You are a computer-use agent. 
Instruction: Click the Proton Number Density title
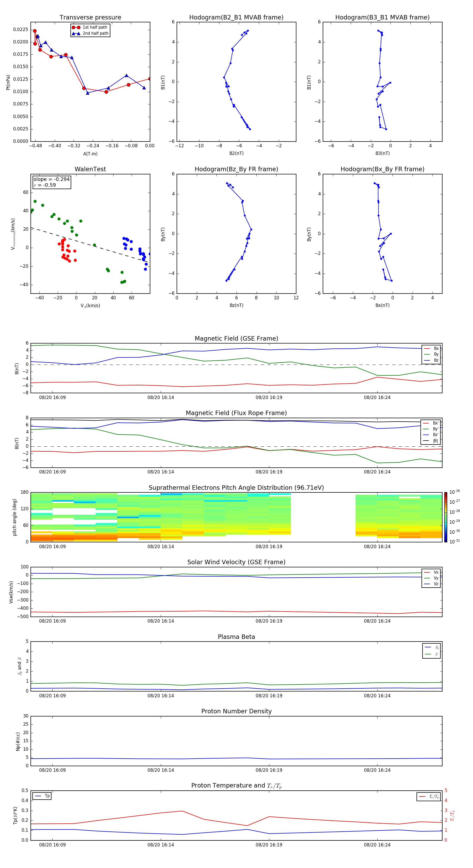click(236, 711)
